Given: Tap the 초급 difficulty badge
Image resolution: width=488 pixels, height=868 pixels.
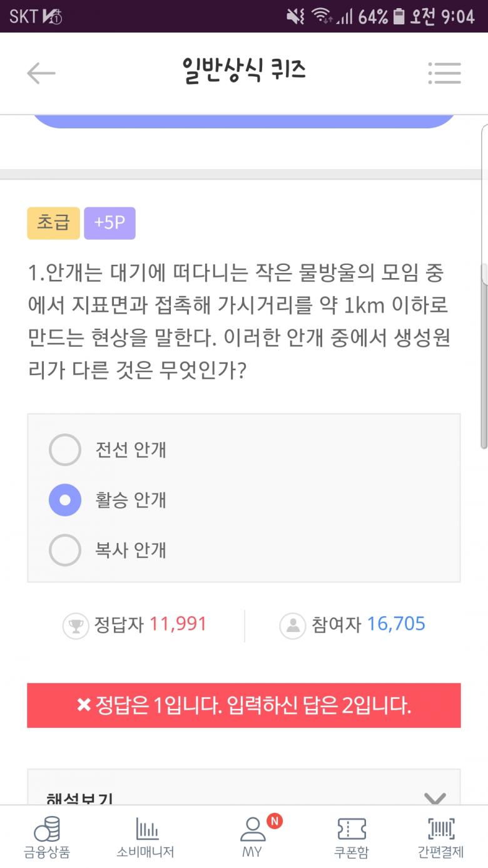Looking at the screenshot, I should click(53, 223).
